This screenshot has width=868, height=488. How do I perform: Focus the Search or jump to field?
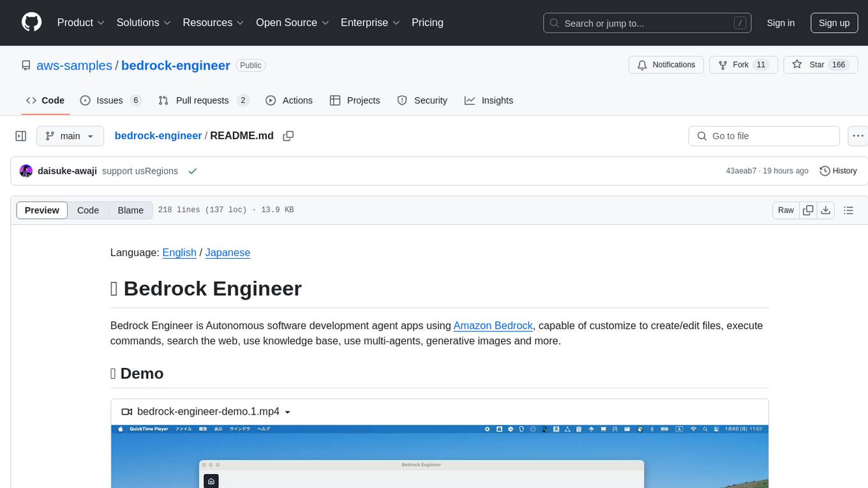pyautogui.click(x=648, y=23)
